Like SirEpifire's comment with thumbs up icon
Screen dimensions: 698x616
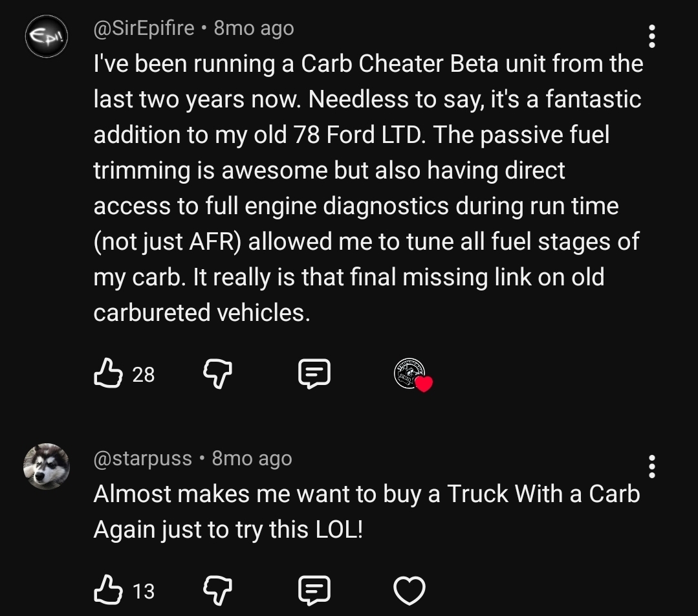(x=108, y=373)
